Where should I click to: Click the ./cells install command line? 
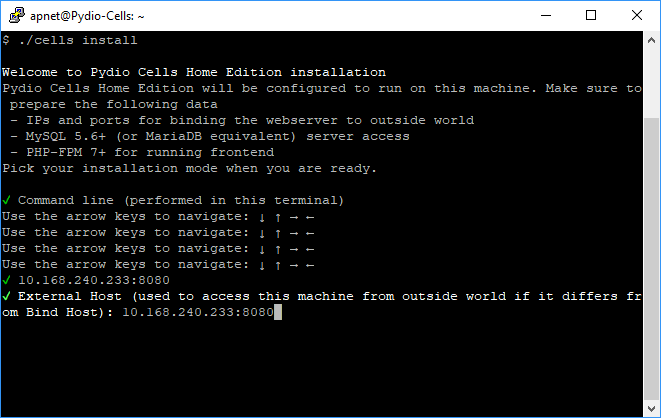tap(70, 40)
